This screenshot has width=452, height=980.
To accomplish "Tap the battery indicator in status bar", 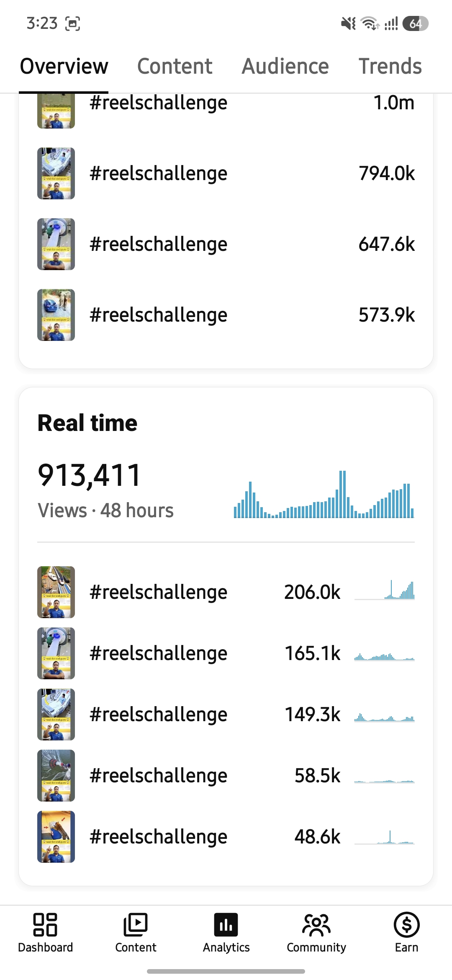I will coord(415,23).
